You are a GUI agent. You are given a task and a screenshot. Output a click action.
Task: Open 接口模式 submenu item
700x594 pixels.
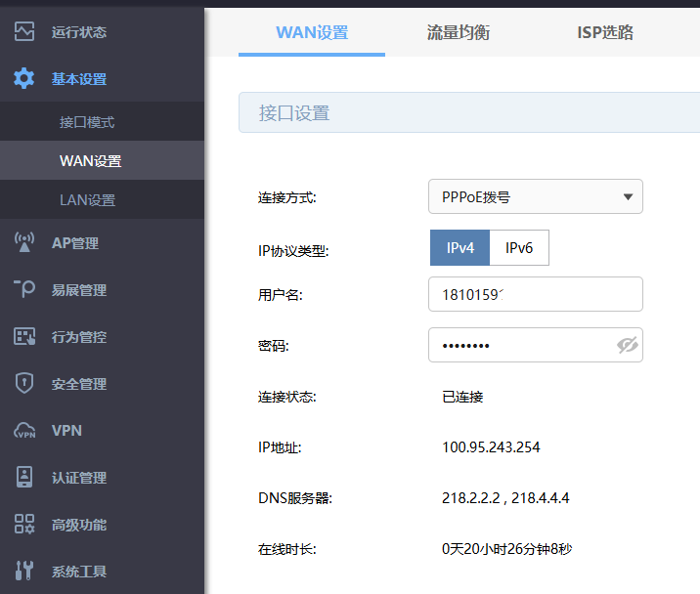pos(87,122)
